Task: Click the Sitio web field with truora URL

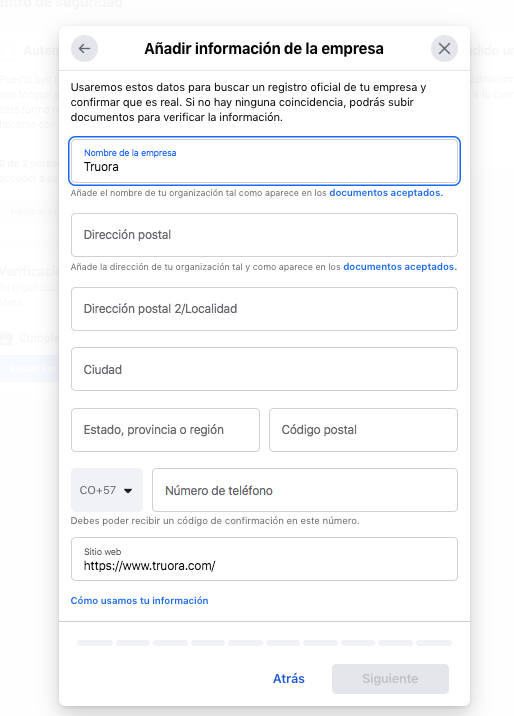Action: pyautogui.click(x=264, y=559)
